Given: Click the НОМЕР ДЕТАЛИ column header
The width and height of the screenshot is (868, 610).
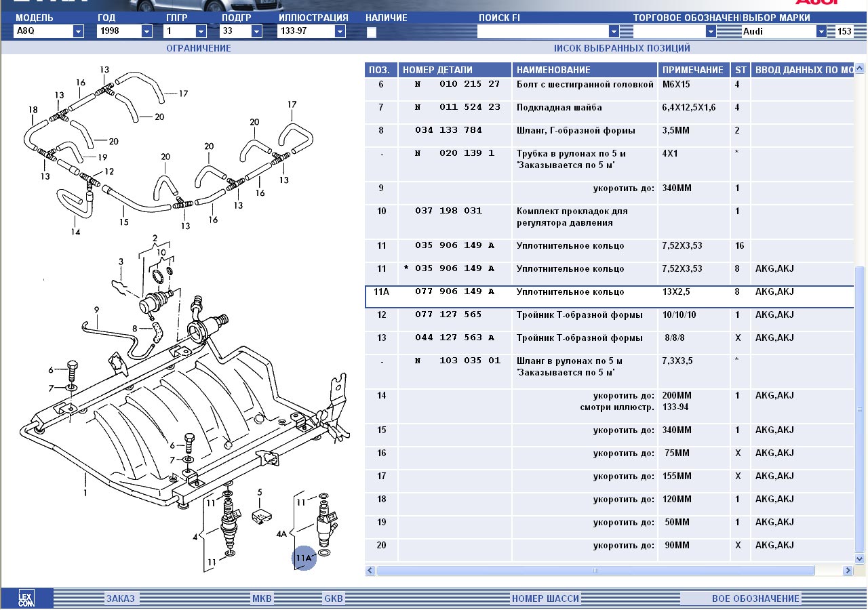Looking at the screenshot, I should 454,70.
